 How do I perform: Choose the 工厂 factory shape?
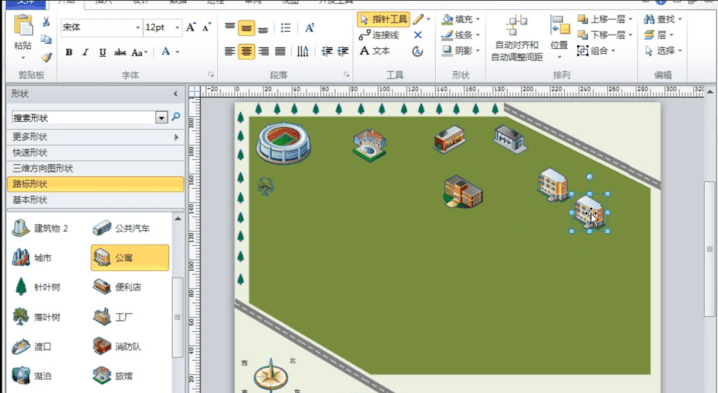[x=110, y=317]
